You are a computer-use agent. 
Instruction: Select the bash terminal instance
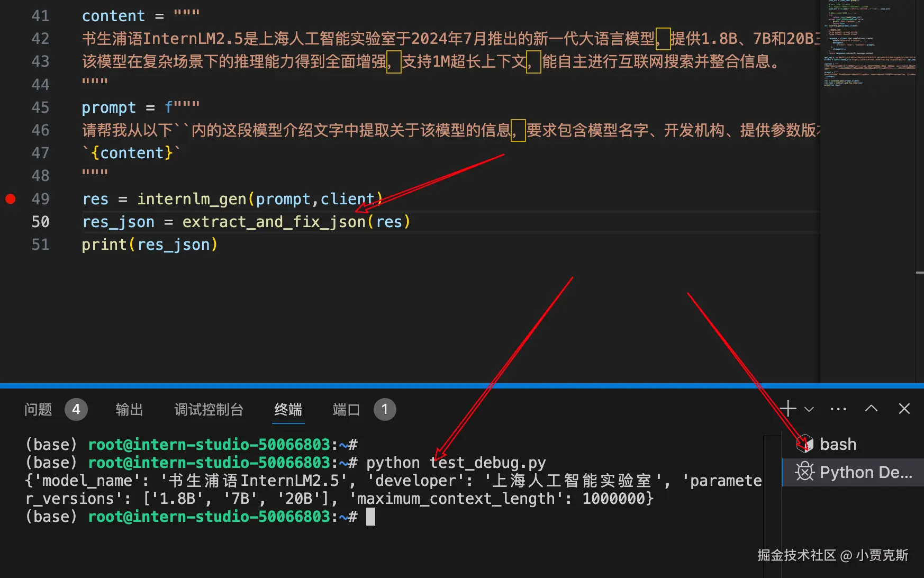853,444
